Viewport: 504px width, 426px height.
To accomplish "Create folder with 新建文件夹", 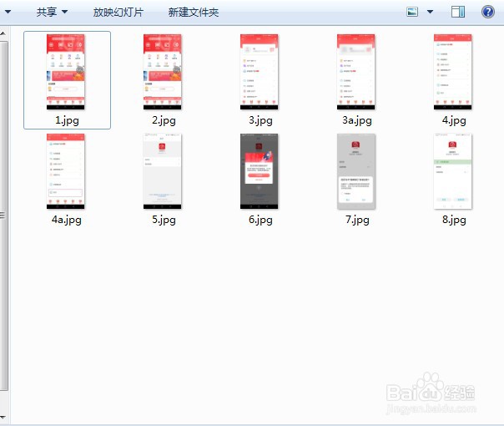I will pyautogui.click(x=194, y=13).
